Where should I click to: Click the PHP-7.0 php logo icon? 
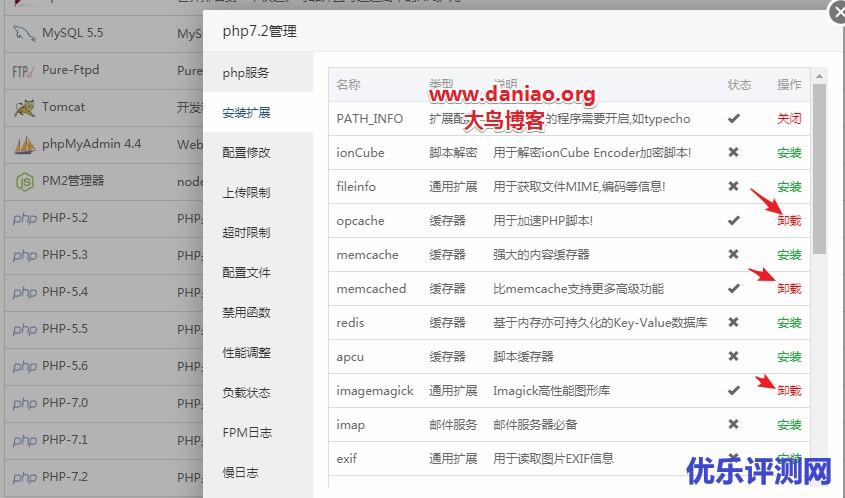pos(24,403)
